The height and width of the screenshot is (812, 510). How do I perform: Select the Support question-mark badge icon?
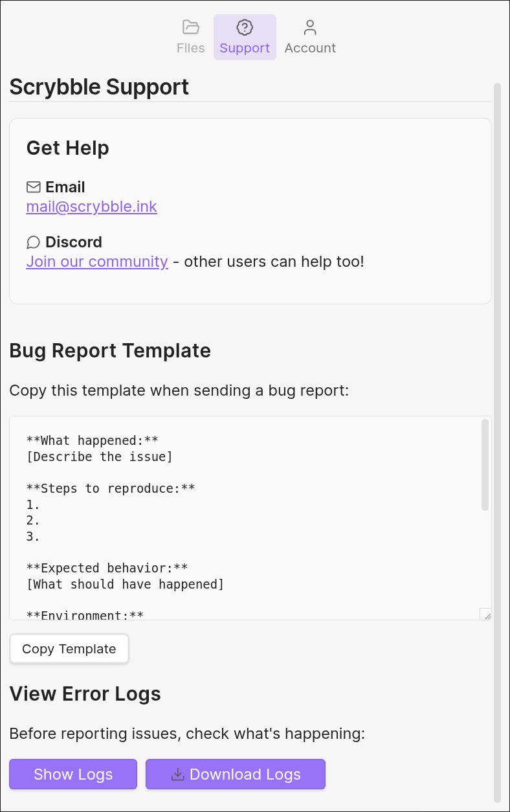[245, 27]
